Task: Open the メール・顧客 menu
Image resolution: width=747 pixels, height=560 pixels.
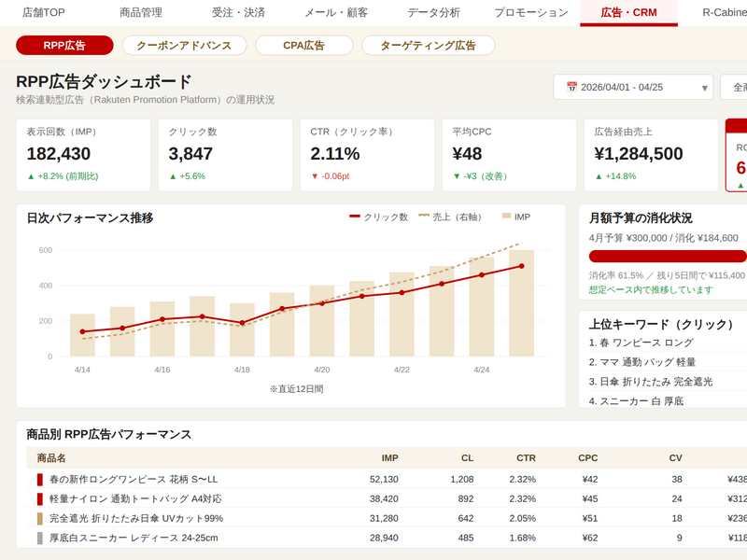Action: tap(336, 12)
